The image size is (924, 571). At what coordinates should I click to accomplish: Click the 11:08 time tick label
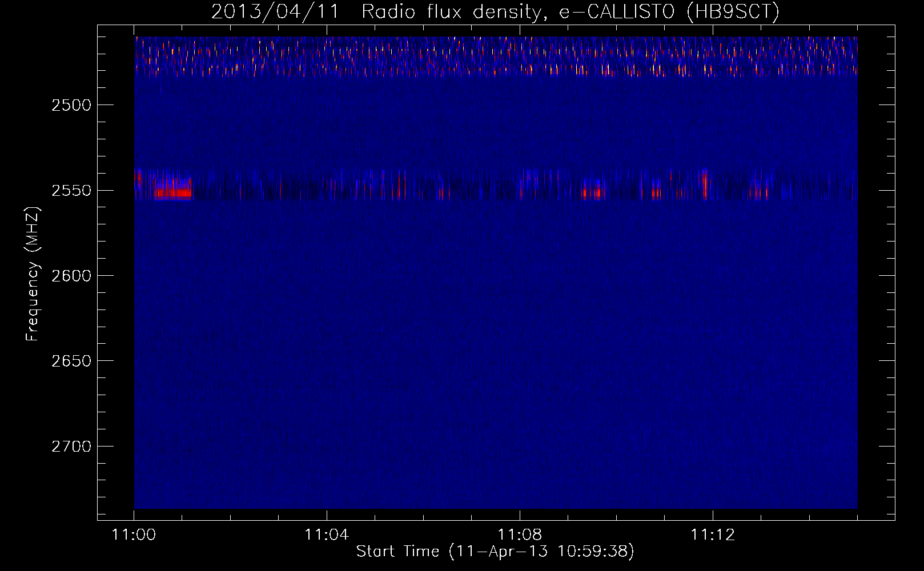[520, 535]
